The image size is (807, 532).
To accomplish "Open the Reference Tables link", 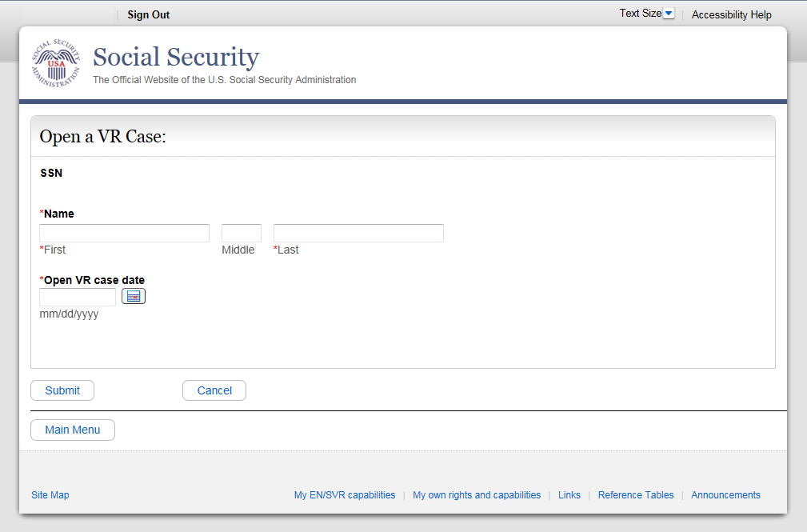I will [x=636, y=495].
